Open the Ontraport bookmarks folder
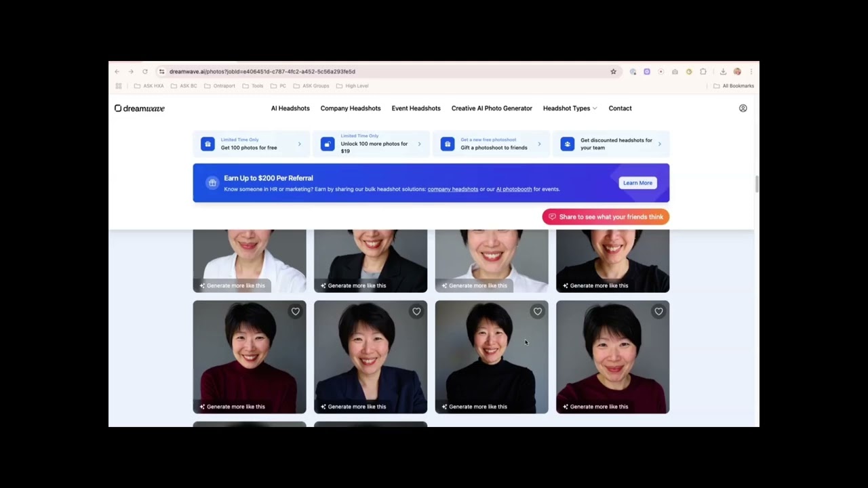Image resolution: width=868 pixels, height=488 pixels. tap(220, 86)
